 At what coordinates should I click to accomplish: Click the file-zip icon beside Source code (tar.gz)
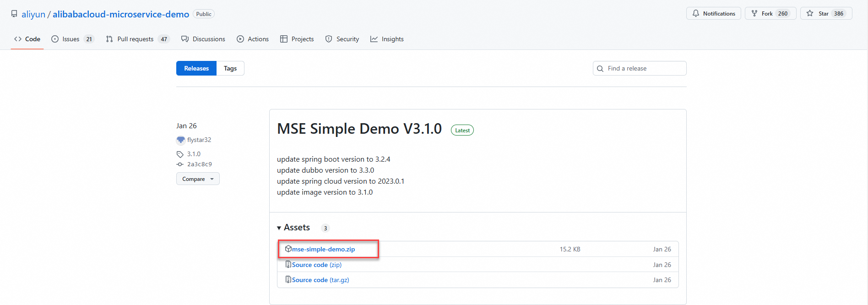coord(288,279)
